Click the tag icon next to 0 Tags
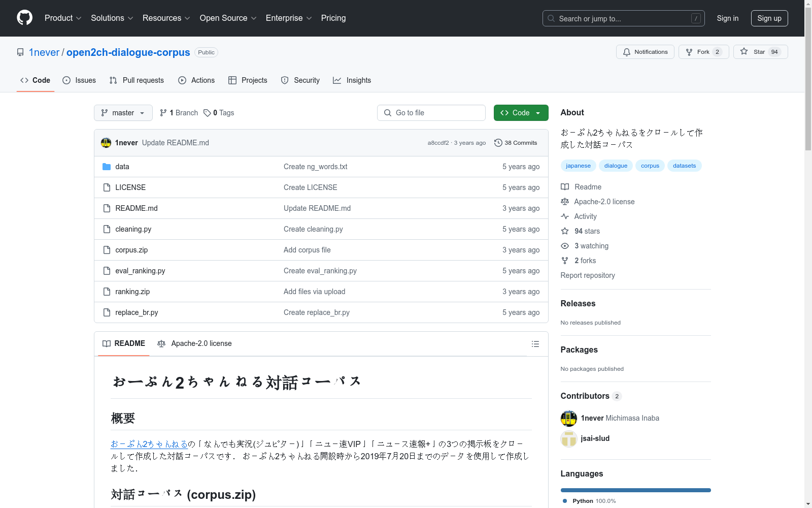The width and height of the screenshot is (812, 508). [207, 113]
